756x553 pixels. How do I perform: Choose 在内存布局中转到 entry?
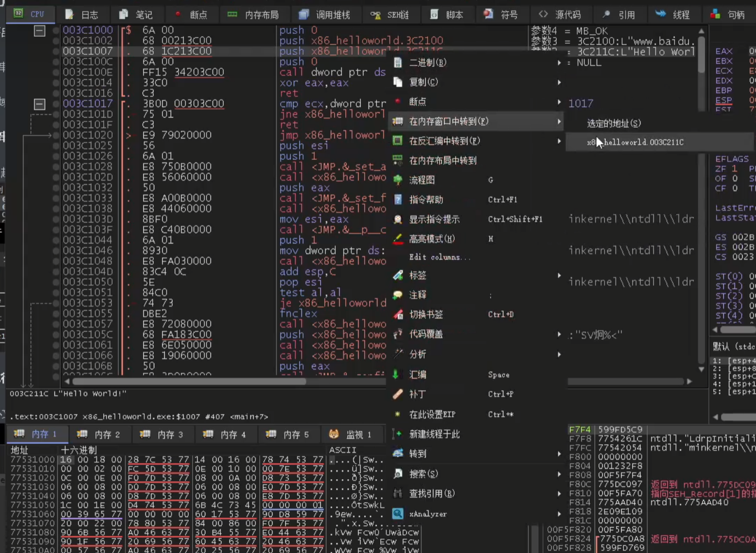(x=476, y=160)
